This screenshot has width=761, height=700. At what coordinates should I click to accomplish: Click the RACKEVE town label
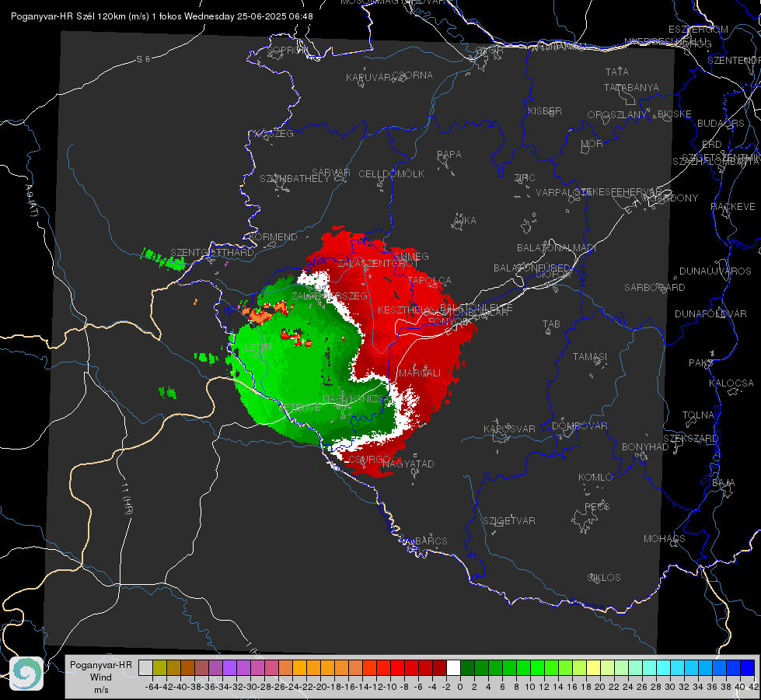coord(733,207)
